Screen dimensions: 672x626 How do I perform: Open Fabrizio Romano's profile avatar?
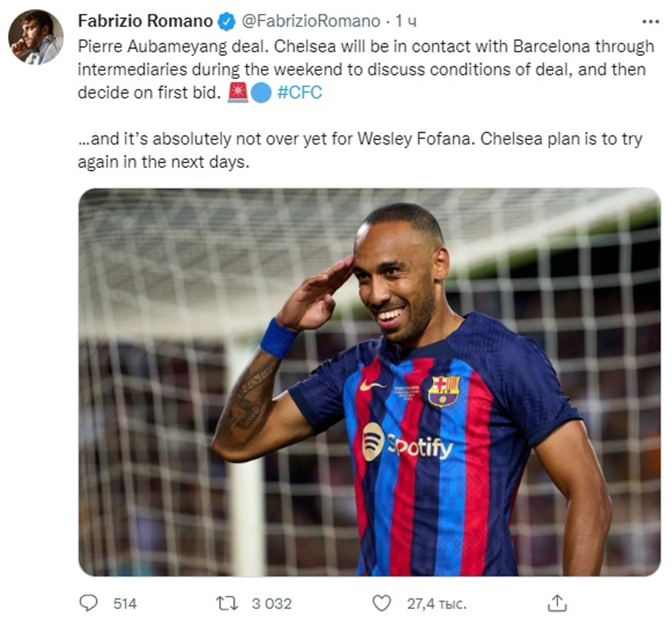(36, 37)
